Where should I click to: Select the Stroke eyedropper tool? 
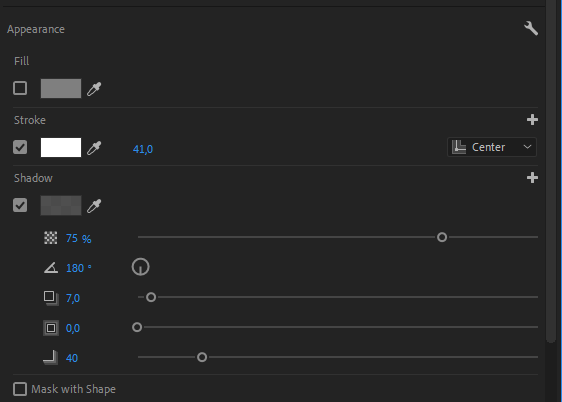94,148
